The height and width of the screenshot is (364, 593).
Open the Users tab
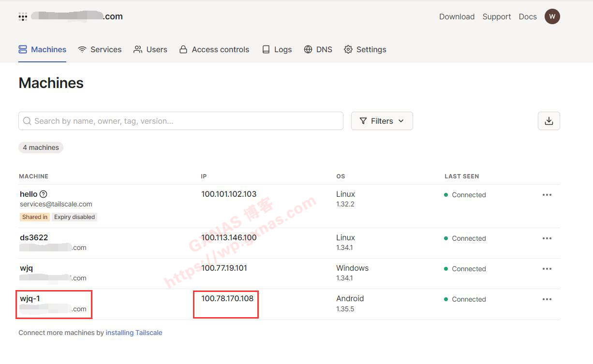[x=150, y=49]
